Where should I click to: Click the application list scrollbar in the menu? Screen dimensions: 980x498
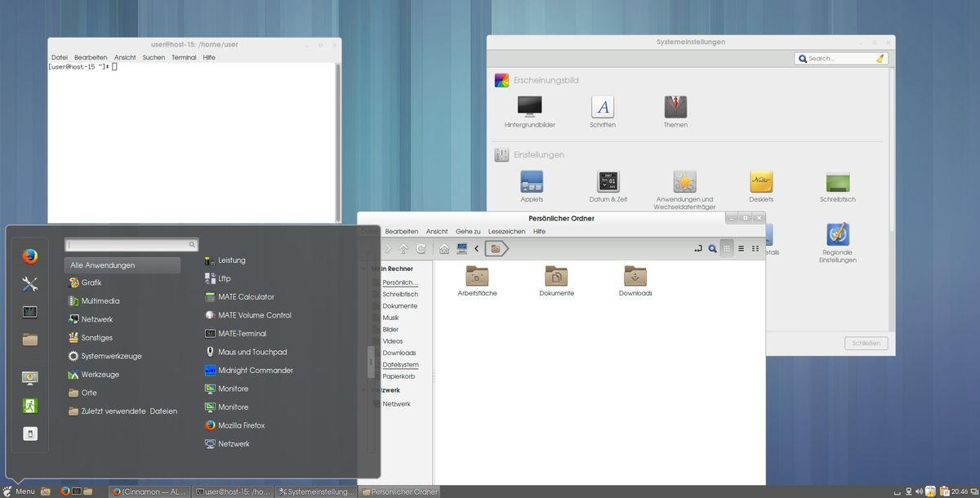371,362
